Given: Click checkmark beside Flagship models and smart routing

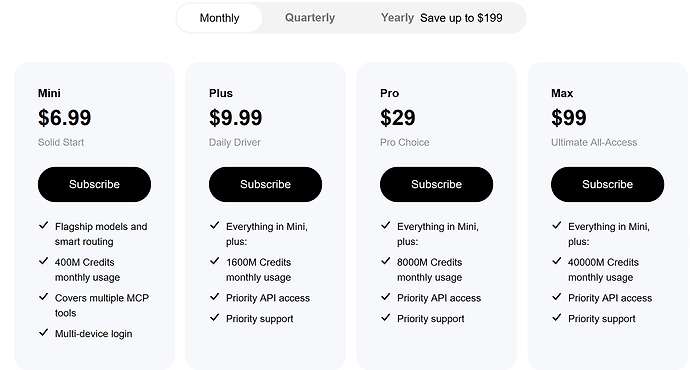Looking at the screenshot, I should point(44,226).
